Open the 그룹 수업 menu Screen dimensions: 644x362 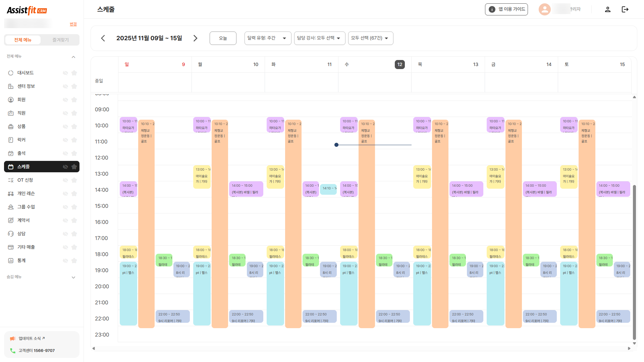click(26, 207)
